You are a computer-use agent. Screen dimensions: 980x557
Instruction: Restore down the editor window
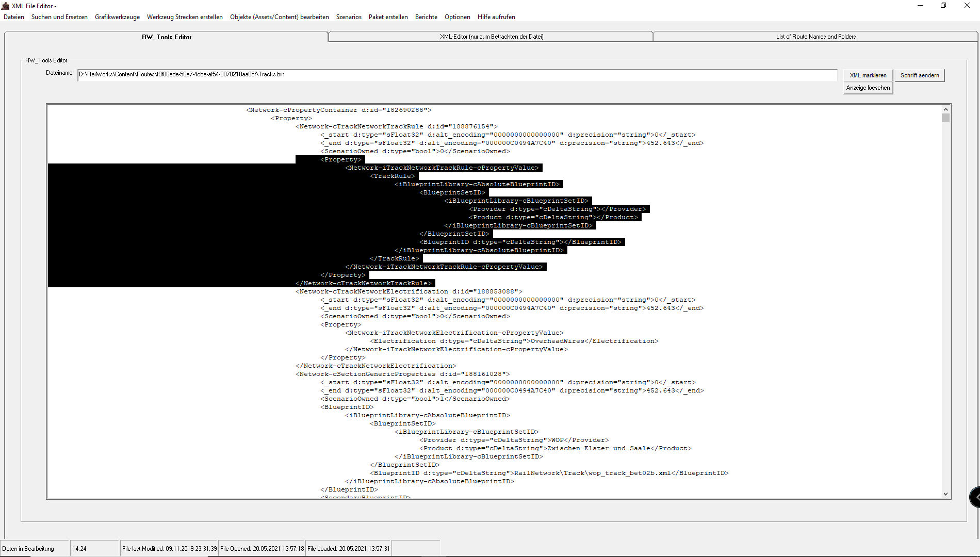[943, 6]
